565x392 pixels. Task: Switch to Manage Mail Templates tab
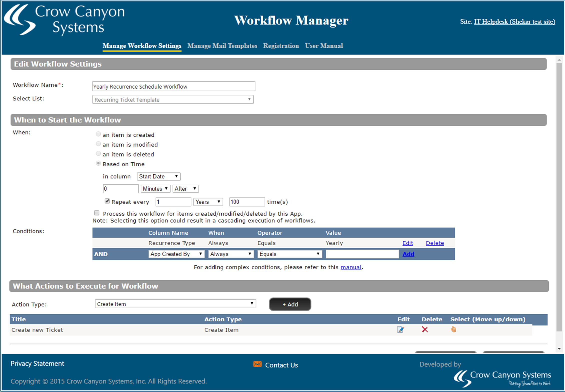click(x=222, y=46)
